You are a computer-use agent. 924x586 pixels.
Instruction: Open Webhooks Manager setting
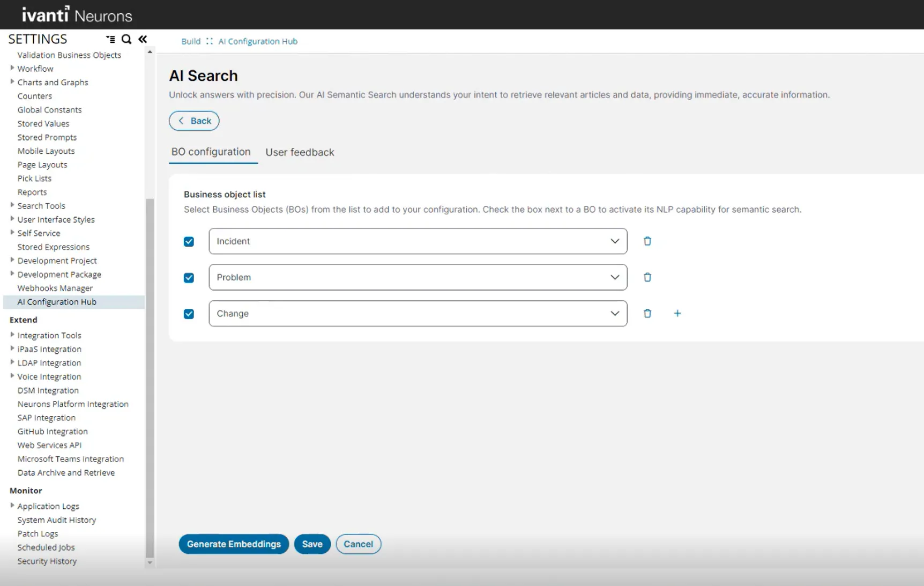point(55,288)
